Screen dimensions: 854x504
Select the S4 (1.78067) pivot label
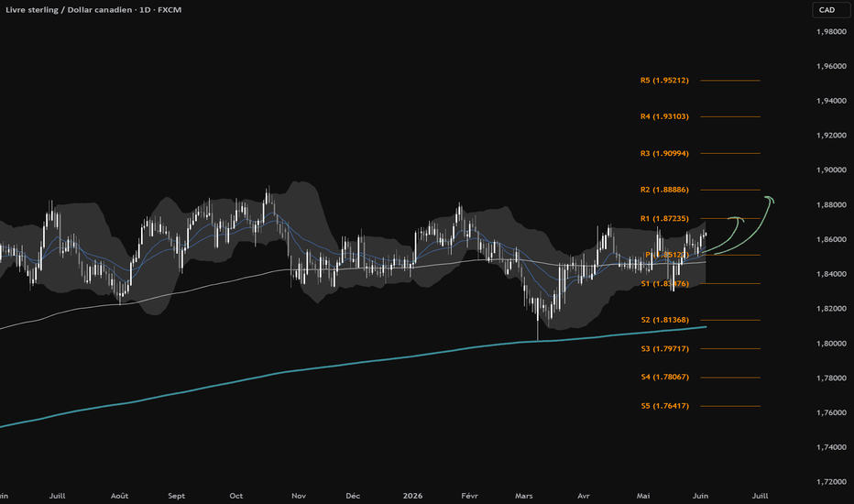point(664,377)
